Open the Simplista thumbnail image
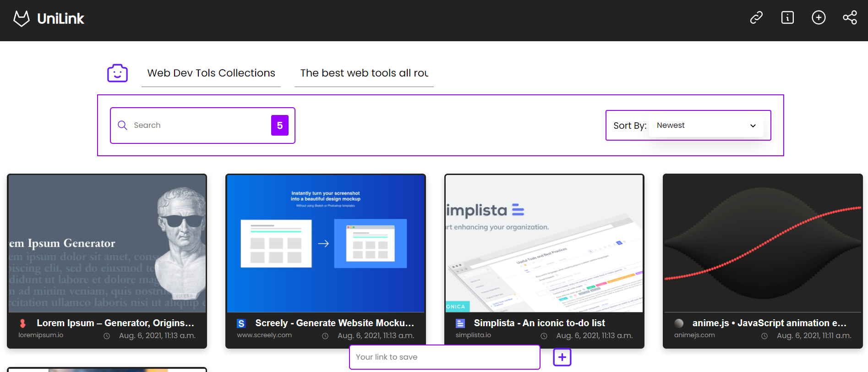 tap(544, 244)
